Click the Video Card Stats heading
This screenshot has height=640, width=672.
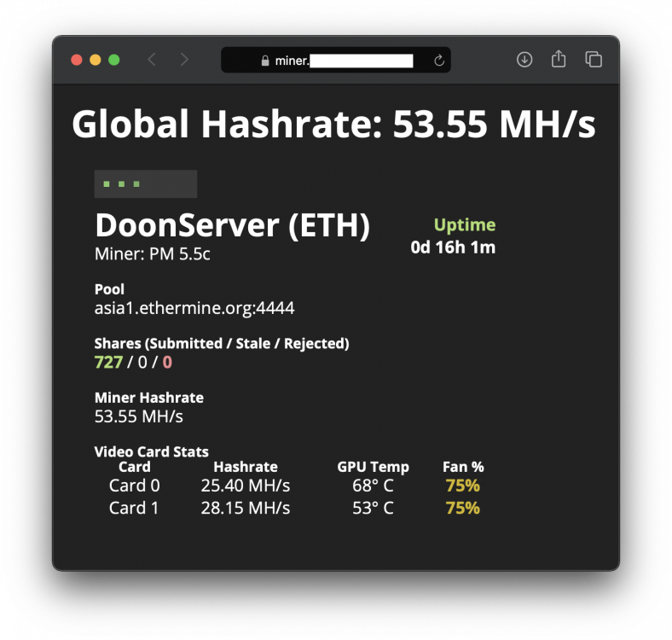point(151,451)
